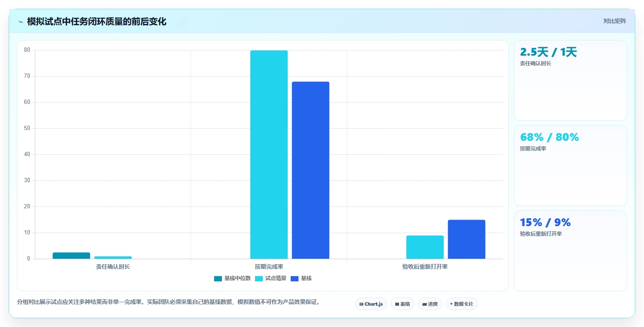
Task: Click the 试点情景 bar for 责任确认时长
Action: tap(113, 257)
